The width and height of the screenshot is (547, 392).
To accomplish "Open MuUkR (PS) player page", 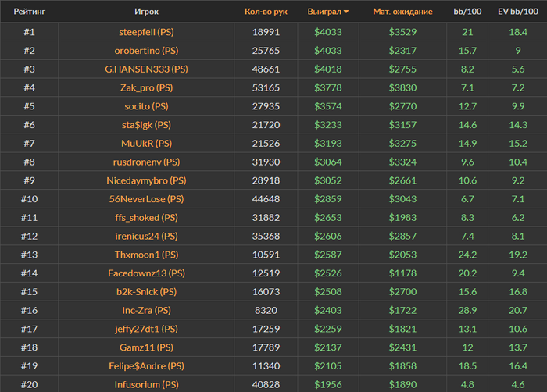I will coord(146,143).
